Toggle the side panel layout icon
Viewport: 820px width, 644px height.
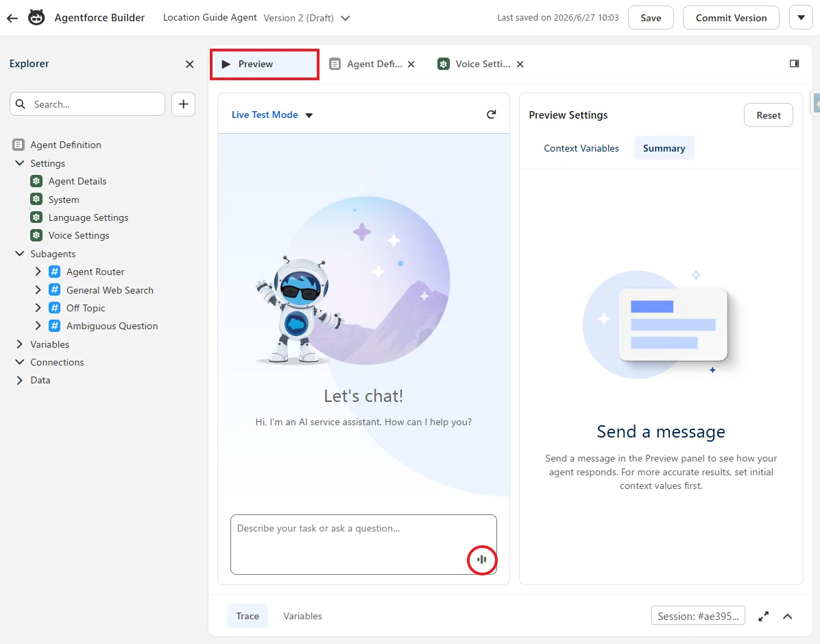click(x=794, y=63)
